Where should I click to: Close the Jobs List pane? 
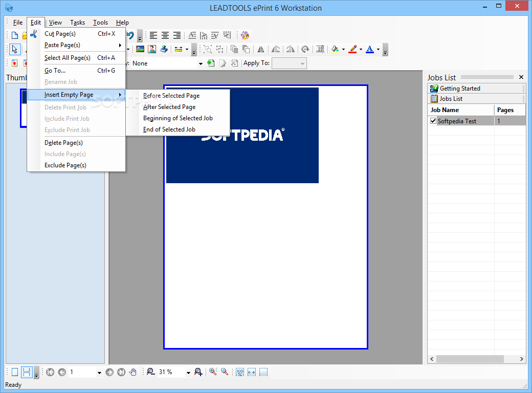521,77
